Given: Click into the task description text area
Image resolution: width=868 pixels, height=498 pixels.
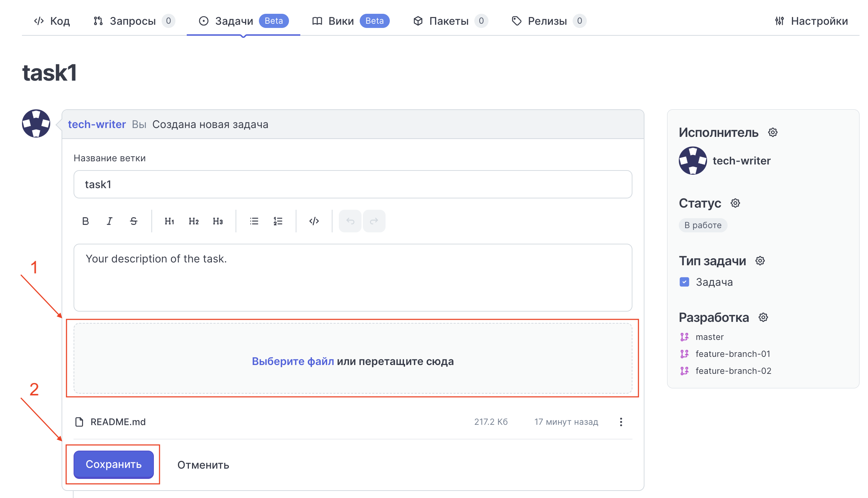Looking at the screenshot, I should click(353, 278).
